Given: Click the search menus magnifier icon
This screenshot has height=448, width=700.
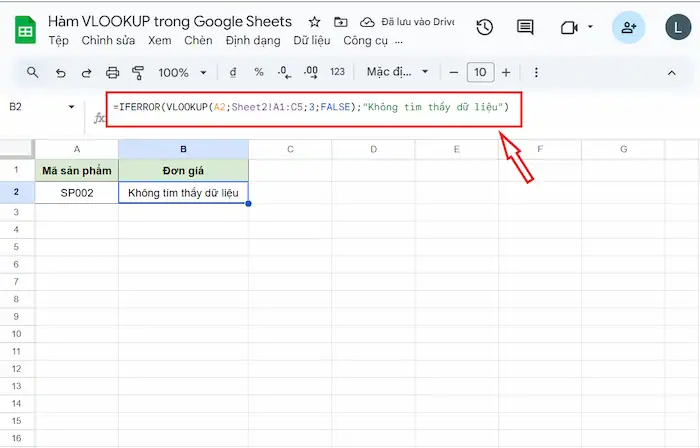Looking at the screenshot, I should click(33, 72).
